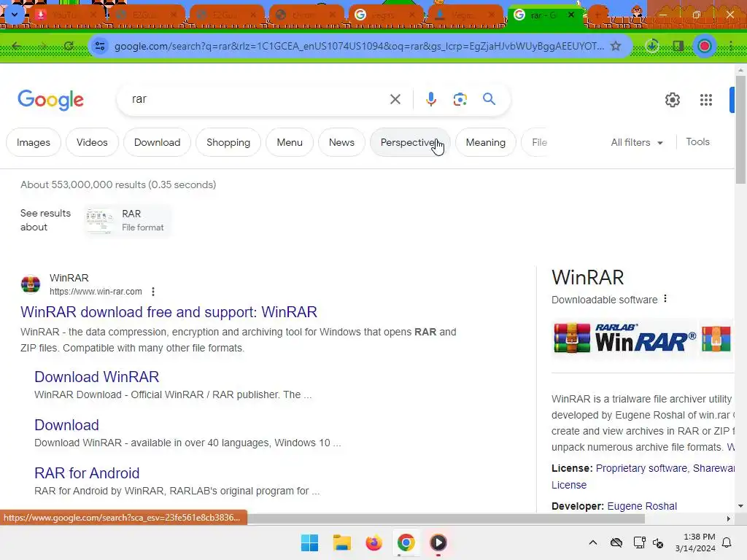Open the Chrome side panel icon

coord(678,46)
